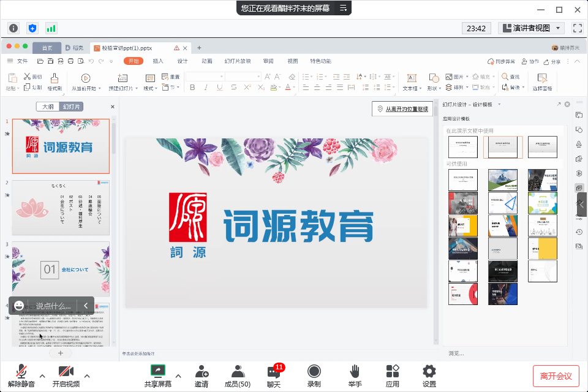Screen dimensions: 588x392
Task: Open the apps (应用) panel
Action: click(392, 375)
